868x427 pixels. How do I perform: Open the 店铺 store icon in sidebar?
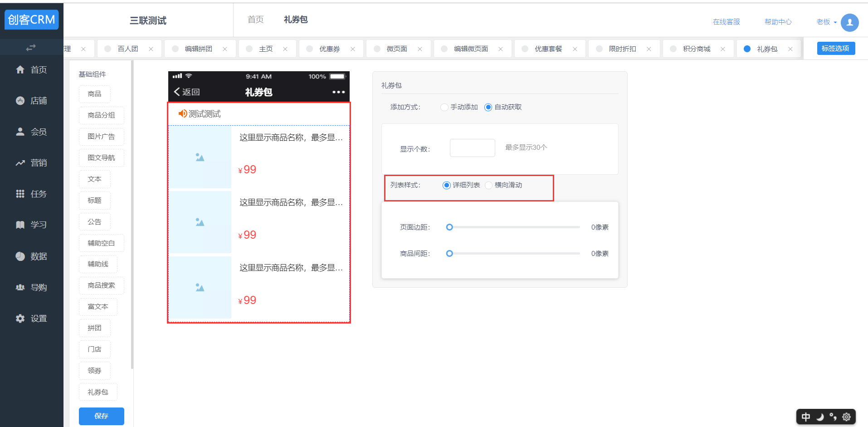pos(20,101)
